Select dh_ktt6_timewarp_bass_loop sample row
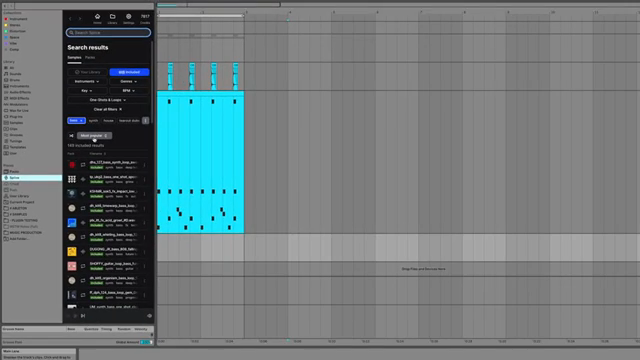Screen dimensions: 640x360 (x=108, y=208)
